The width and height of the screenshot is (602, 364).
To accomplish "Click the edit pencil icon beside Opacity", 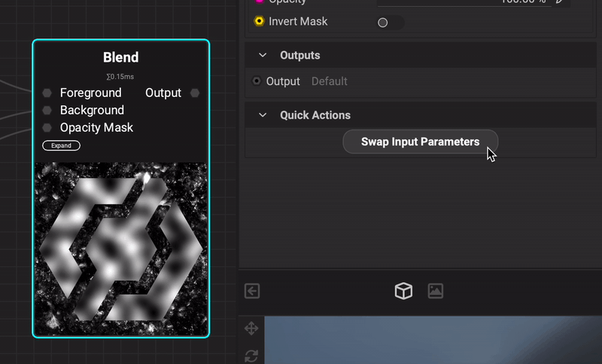I will pyautogui.click(x=561, y=2).
